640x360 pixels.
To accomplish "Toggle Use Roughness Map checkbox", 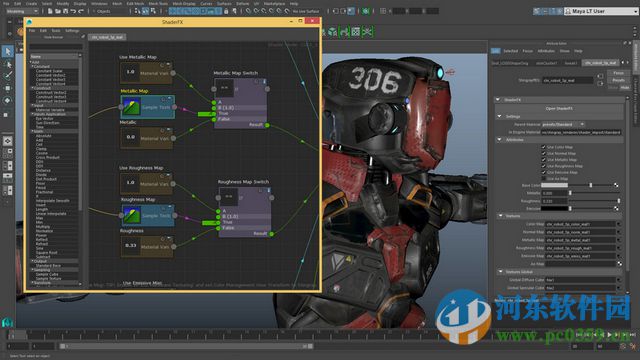I will click(543, 166).
